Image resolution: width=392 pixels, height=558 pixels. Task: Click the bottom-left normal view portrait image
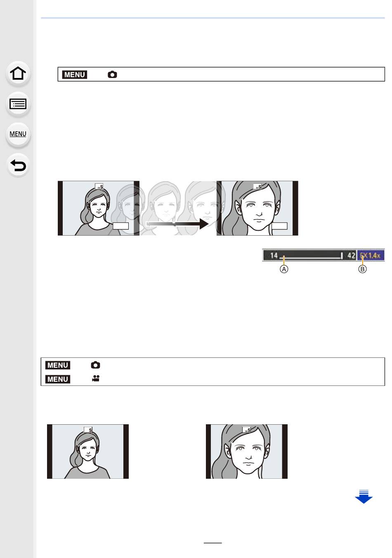click(88, 452)
